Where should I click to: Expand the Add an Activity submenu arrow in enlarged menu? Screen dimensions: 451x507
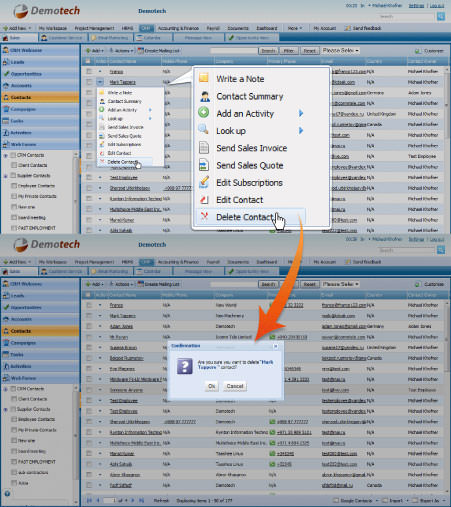[301, 113]
